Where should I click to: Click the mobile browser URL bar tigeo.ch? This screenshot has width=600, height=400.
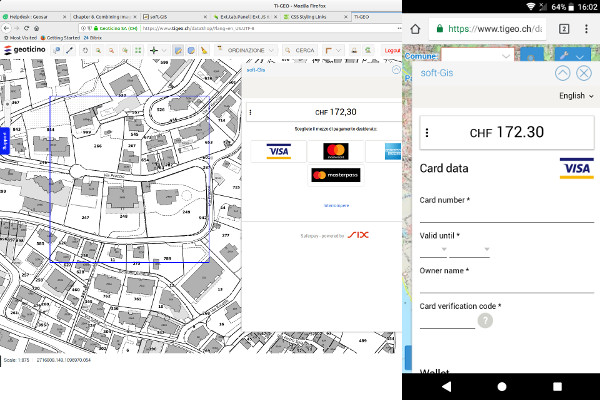pos(488,29)
